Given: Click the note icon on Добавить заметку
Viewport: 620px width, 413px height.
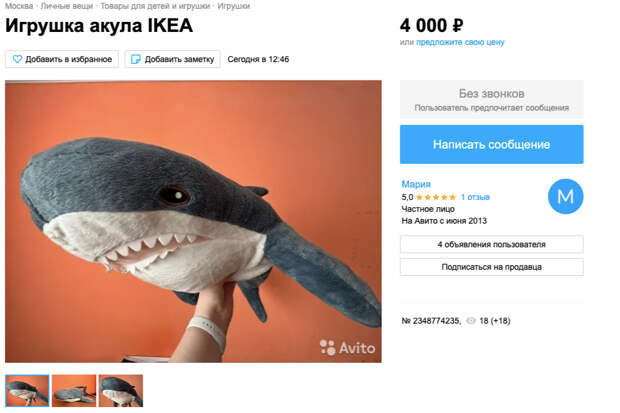Looking at the screenshot, I should click(137, 59).
